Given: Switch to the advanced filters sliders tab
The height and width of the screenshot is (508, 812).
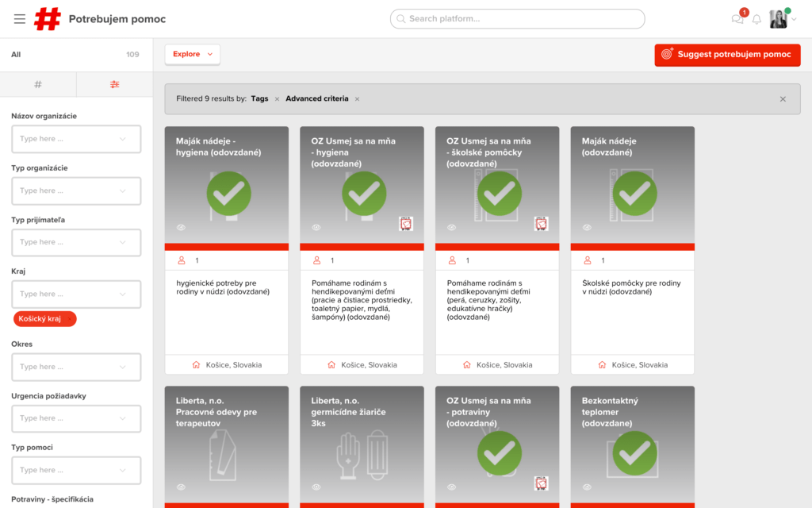Looking at the screenshot, I should pos(115,84).
